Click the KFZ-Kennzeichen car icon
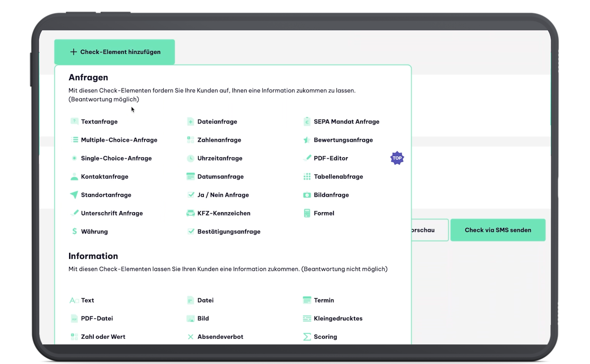590x364 pixels. click(190, 213)
